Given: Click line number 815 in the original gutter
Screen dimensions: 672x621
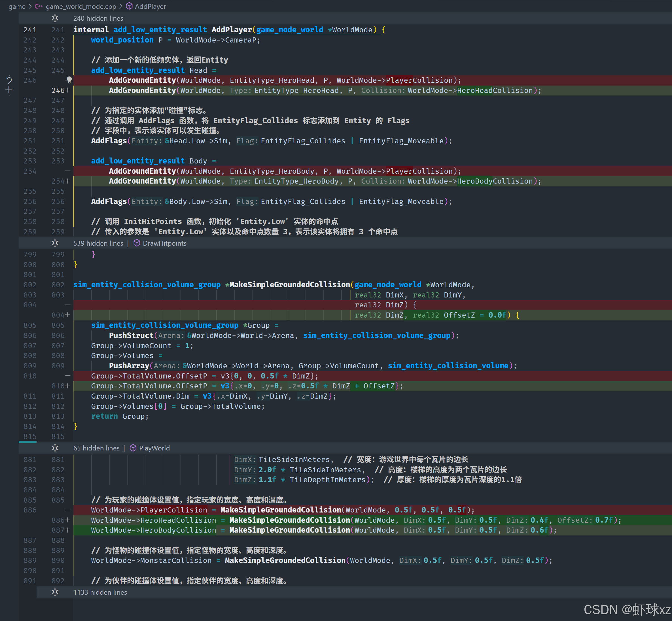Looking at the screenshot, I should point(30,436).
